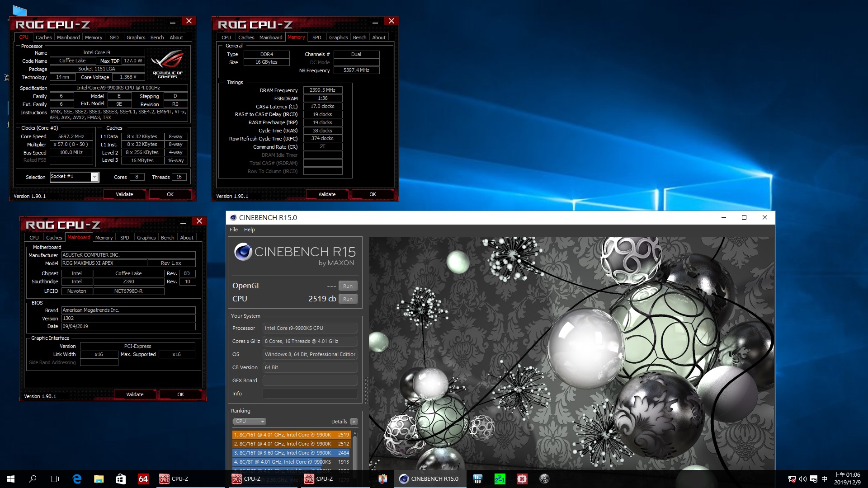The width and height of the screenshot is (868, 488).
Task: Open the red chip taskbar icon
Action: (x=522, y=479)
